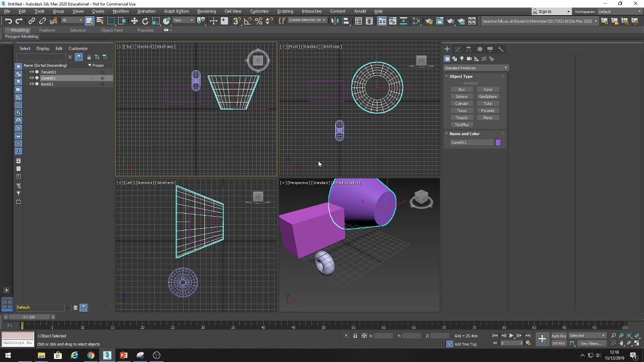Toggle visibility eye of Cone001
644x362 pixels.
(x=32, y=78)
